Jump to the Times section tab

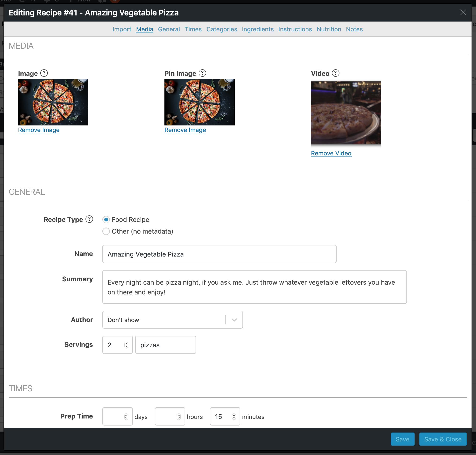pos(193,29)
